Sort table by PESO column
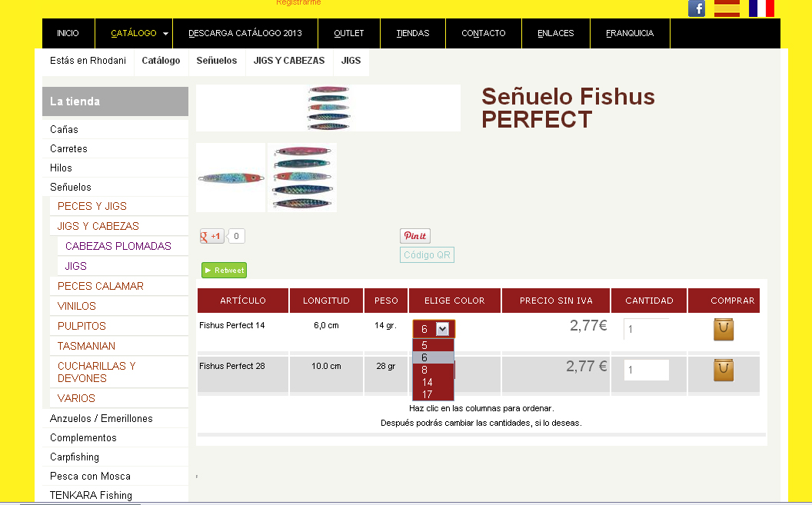 click(386, 301)
